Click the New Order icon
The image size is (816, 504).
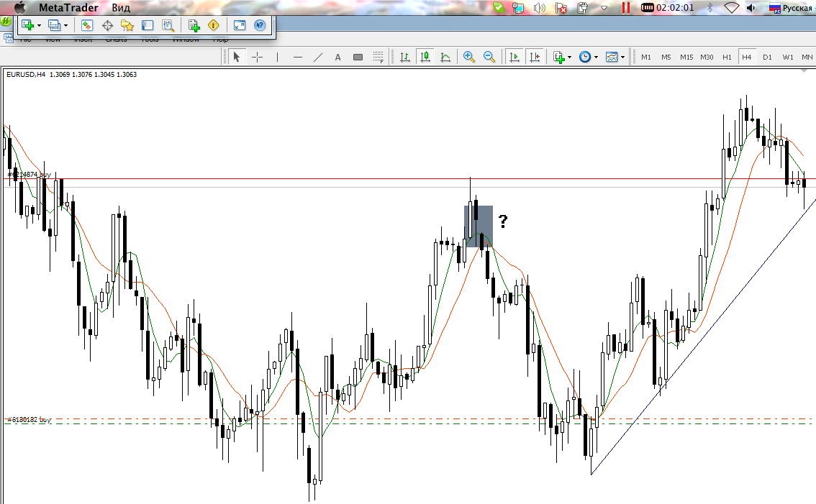tap(194, 25)
